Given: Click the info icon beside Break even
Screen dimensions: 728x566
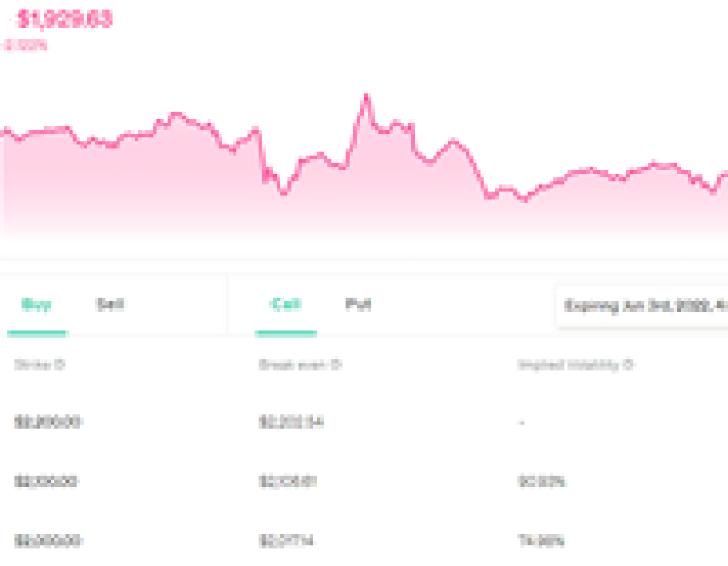Looking at the screenshot, I should (336, 366).
